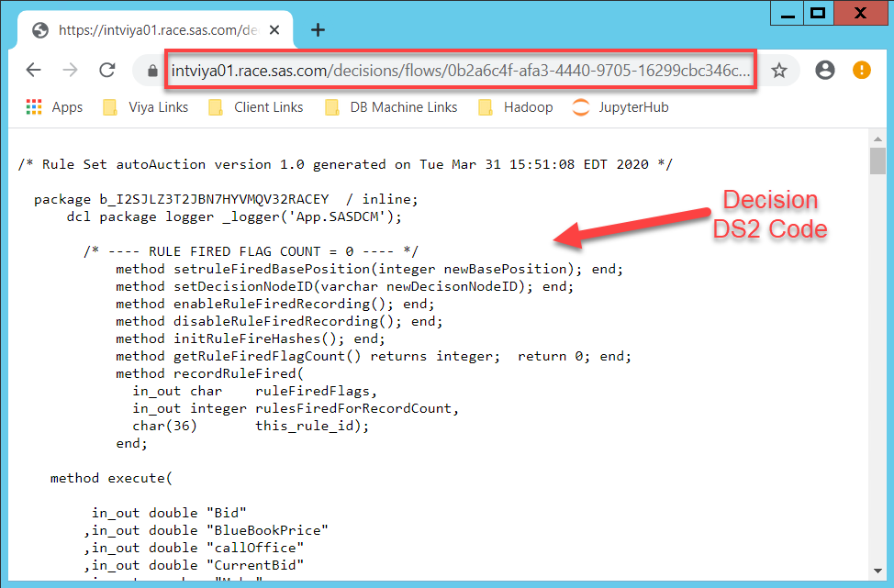Click the 'in_out double "callOffice"' line
894x588 pixels.
tap(194, 548)
